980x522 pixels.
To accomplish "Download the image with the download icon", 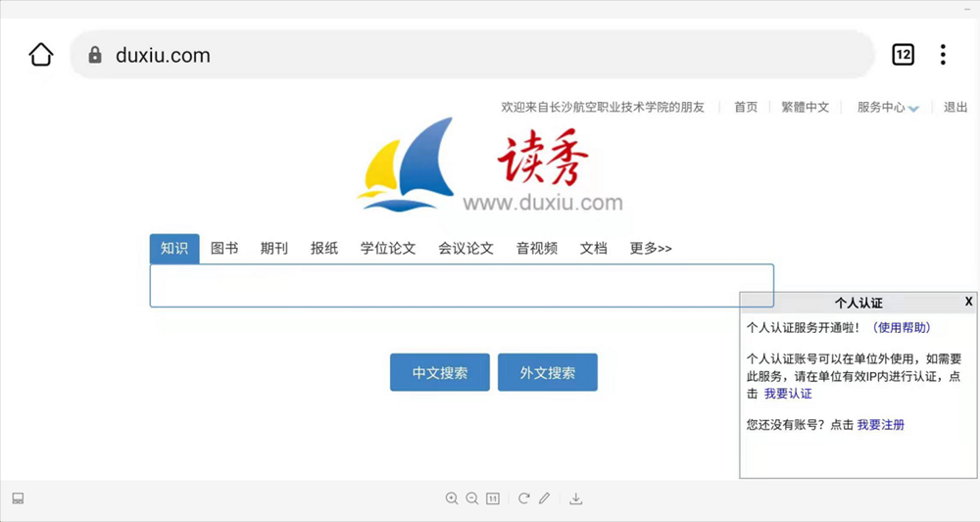I will pyautogui.click(x=575, y=498).
